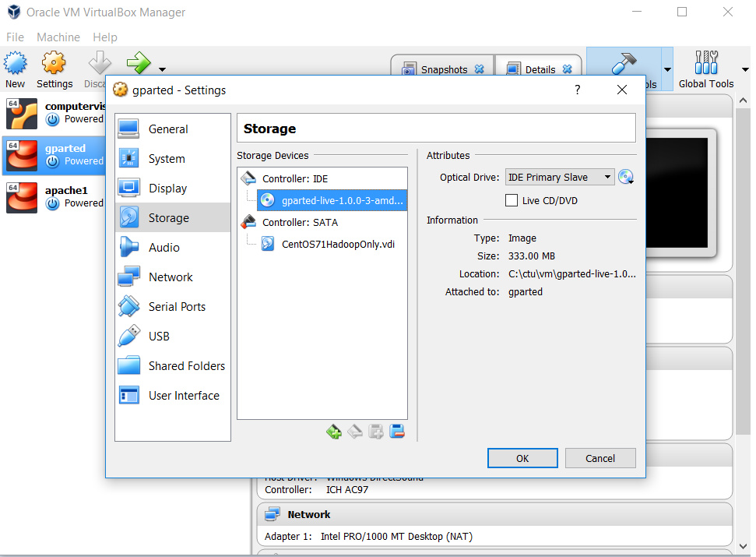Click the choose optical disk image icon
756x557 pixels.
tap(626, 177)
